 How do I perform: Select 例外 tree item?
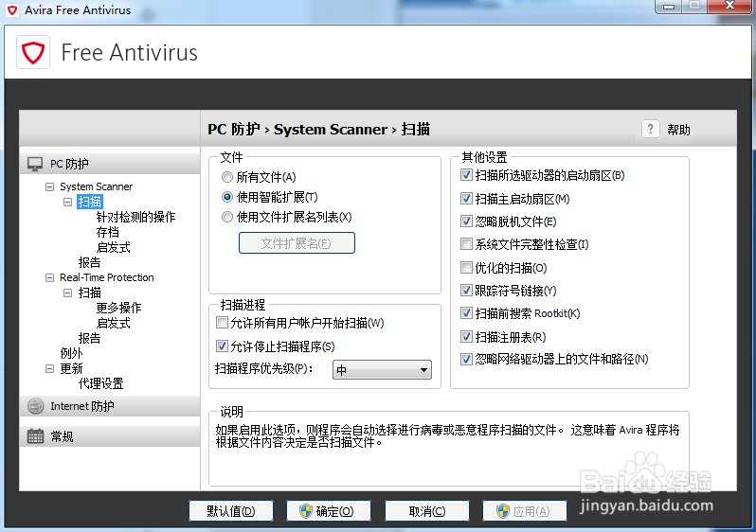[x=71, y=353]
